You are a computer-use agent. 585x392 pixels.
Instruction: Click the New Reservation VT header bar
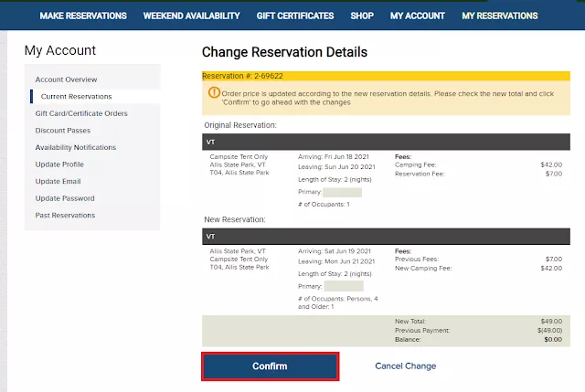tap(386, 237)
